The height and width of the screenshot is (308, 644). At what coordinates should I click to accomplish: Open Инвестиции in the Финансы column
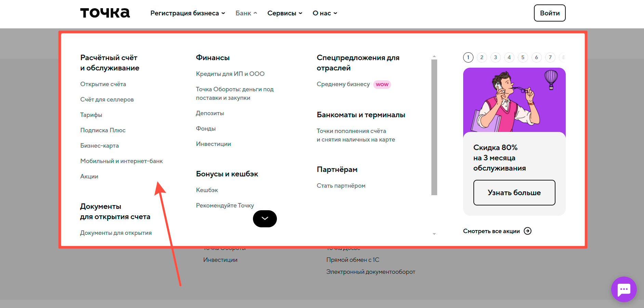click(213, 144)
